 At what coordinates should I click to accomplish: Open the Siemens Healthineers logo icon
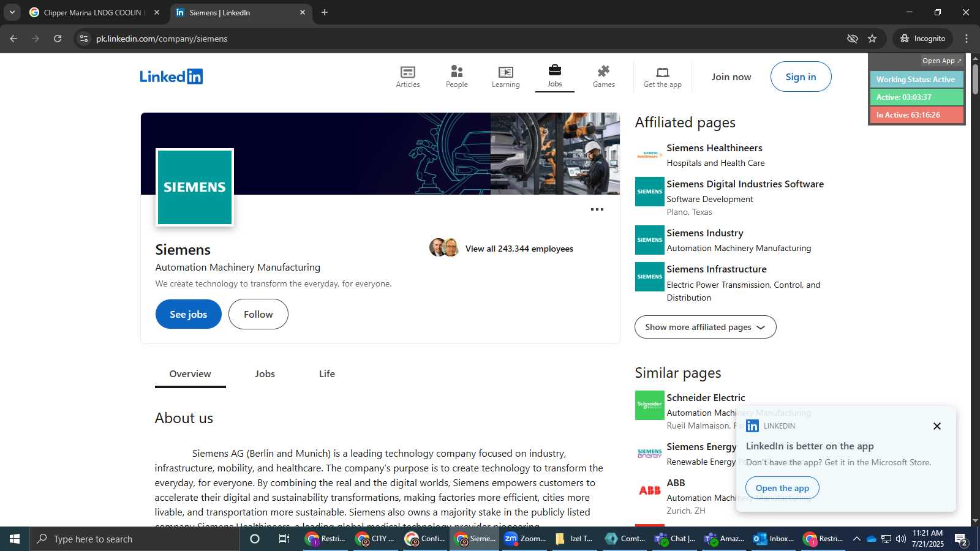[x=649, y=155]
